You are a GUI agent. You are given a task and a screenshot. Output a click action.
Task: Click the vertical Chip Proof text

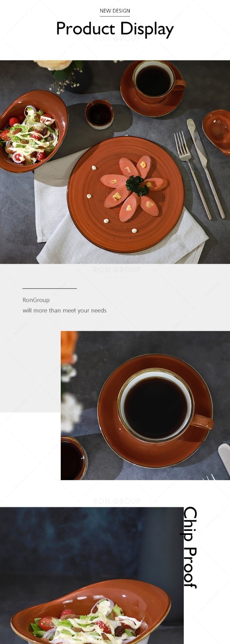point(190,547)
